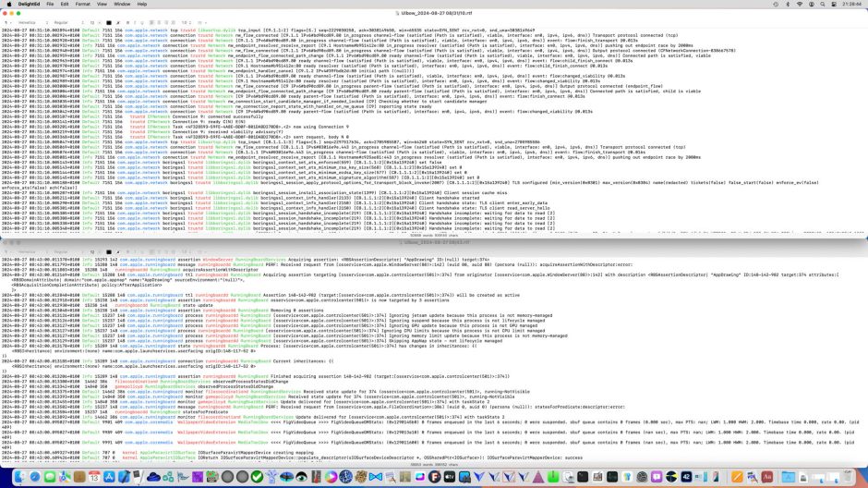868x488 pixels.
Task: Toggle italic formatting in top window toolbar
Action: point(135,23)
